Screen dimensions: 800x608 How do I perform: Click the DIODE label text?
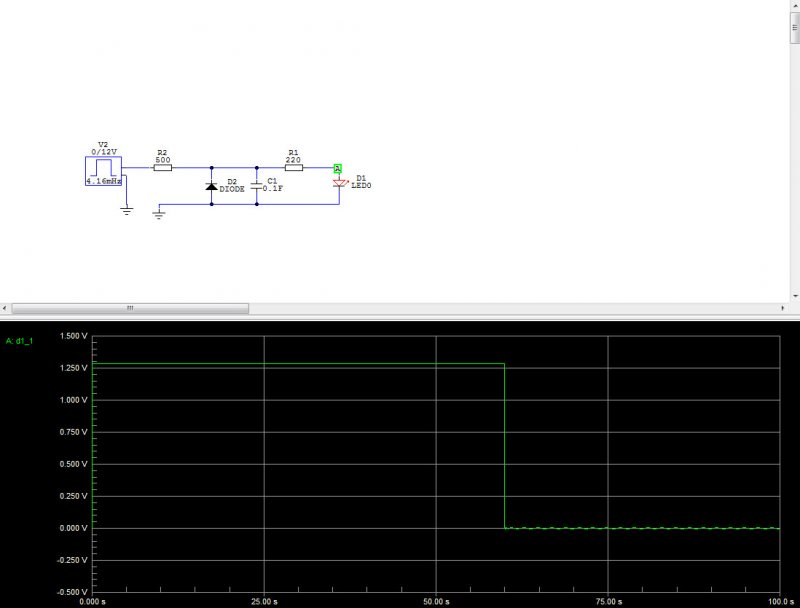point(232,189)
